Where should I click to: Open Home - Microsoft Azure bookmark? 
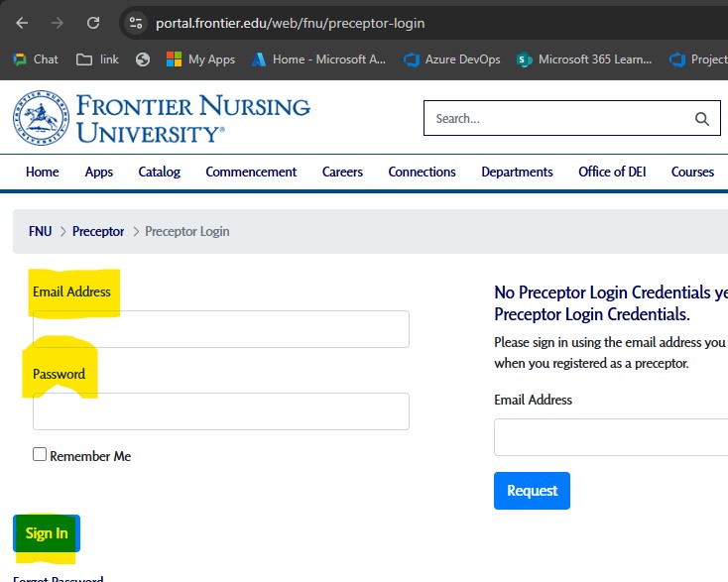pos(318,59)
